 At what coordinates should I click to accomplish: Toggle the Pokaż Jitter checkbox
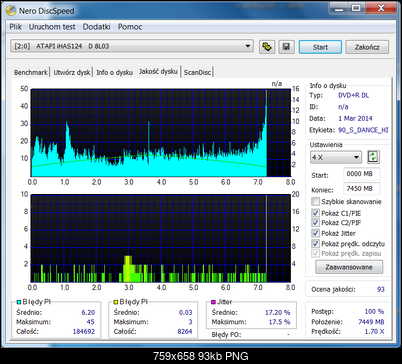pyautogui.click(x=315, y=233)
